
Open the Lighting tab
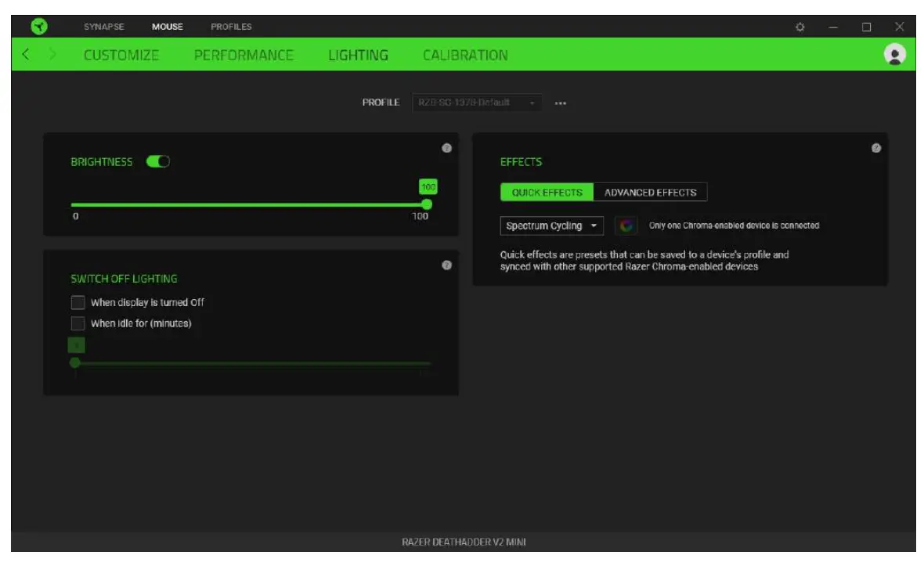point(359,55)
